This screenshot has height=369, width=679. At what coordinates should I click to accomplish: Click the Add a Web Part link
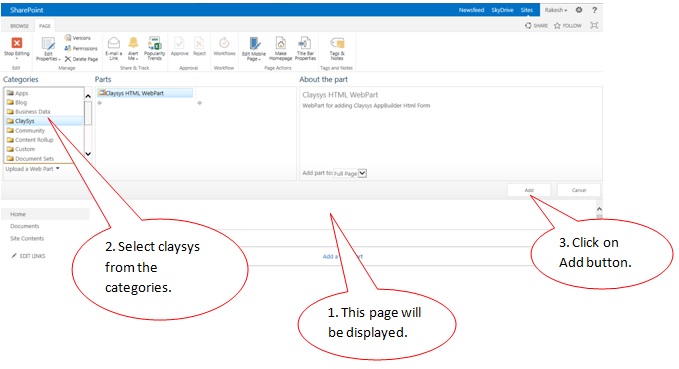click(343, 256)
